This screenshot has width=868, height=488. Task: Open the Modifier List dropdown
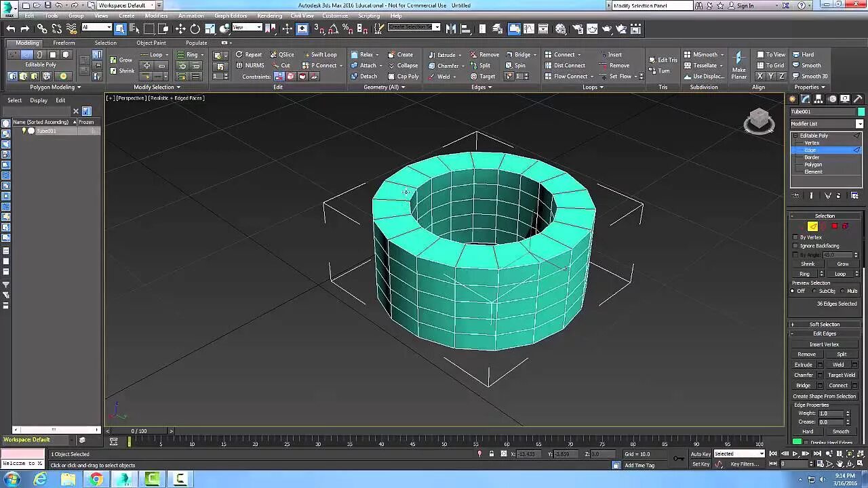859,124
